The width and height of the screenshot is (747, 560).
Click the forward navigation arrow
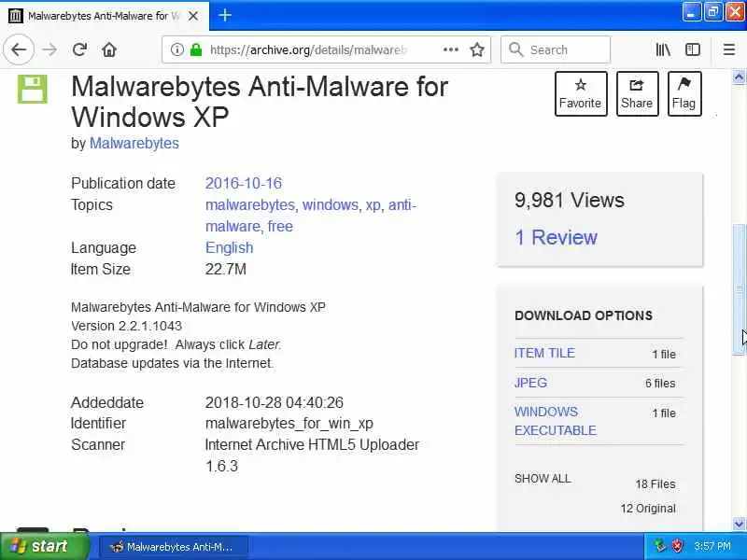49,49
